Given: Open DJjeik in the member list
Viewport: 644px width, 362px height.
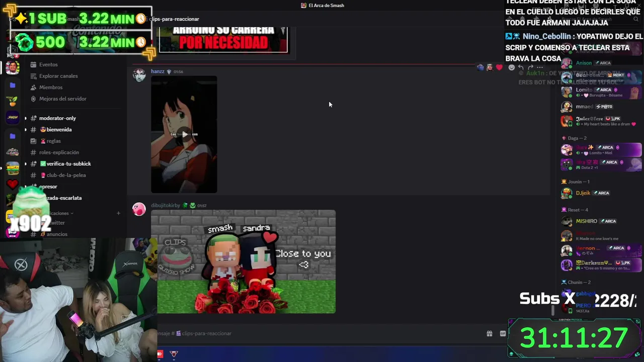Looking at the screenshot, I should [x=601, y=193].
